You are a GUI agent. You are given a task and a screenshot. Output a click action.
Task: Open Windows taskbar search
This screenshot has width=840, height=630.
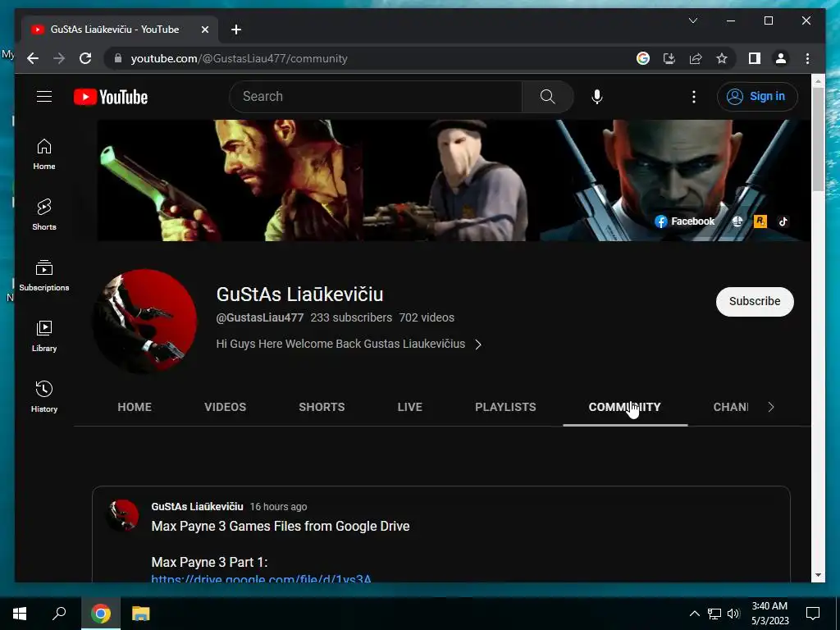(59, 614)
